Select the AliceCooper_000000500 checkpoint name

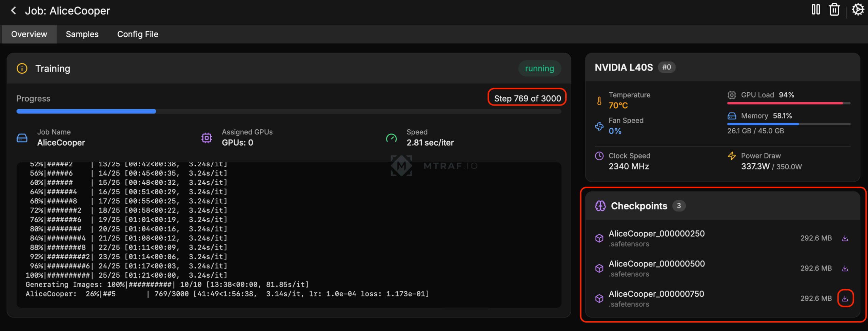(656, 264)
